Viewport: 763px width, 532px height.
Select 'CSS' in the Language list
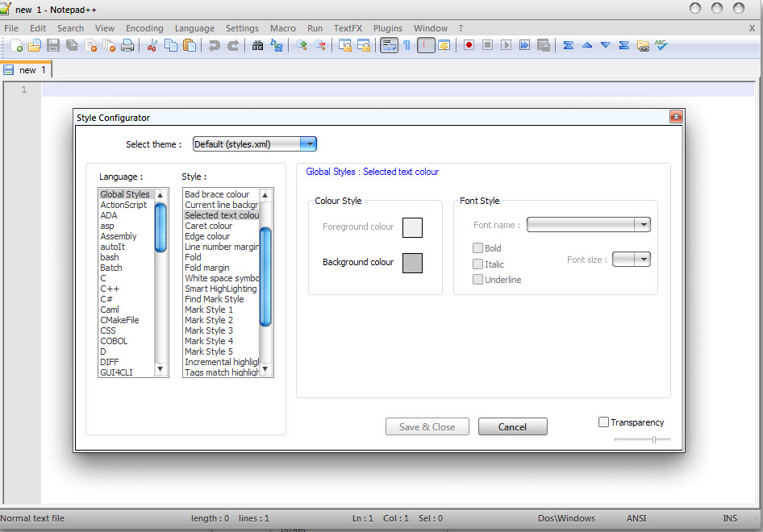pyautogui.click(x=108, y=330)
